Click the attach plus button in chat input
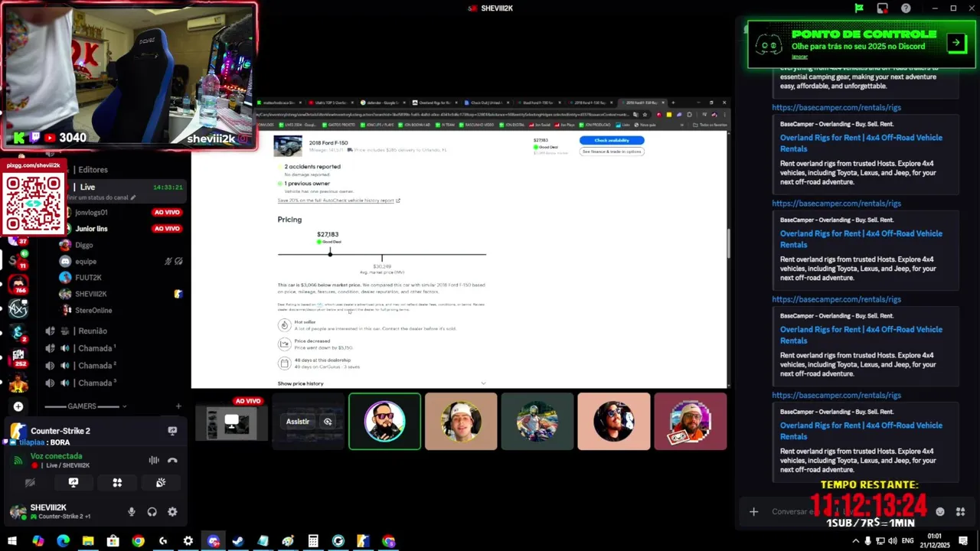 [753, 512]
